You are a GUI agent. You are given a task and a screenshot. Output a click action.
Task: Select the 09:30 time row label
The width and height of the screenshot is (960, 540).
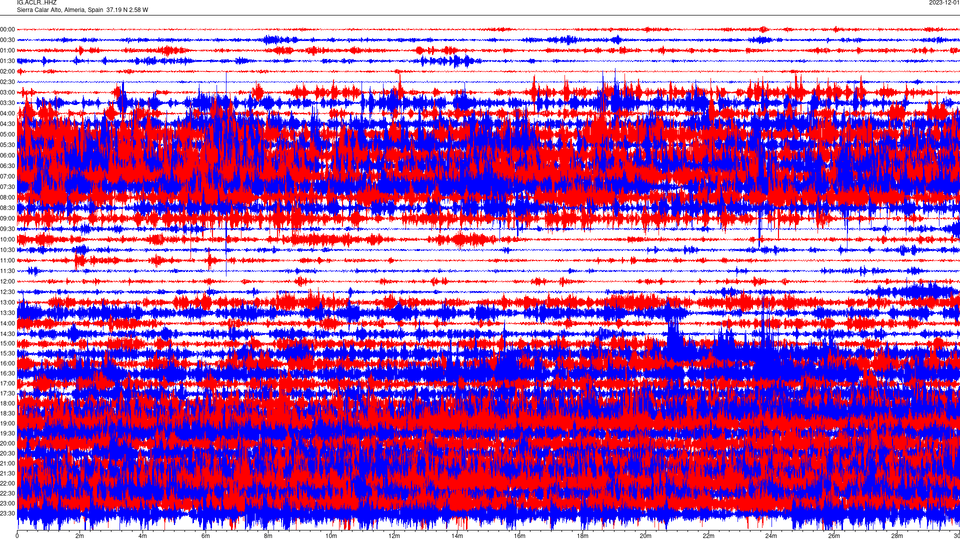point(7,229)
